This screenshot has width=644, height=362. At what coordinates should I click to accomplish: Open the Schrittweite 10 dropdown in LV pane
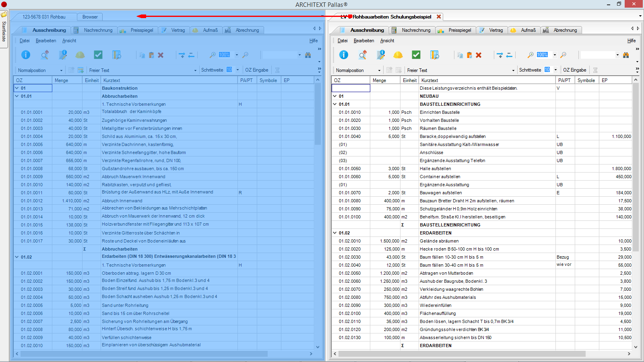555,70
